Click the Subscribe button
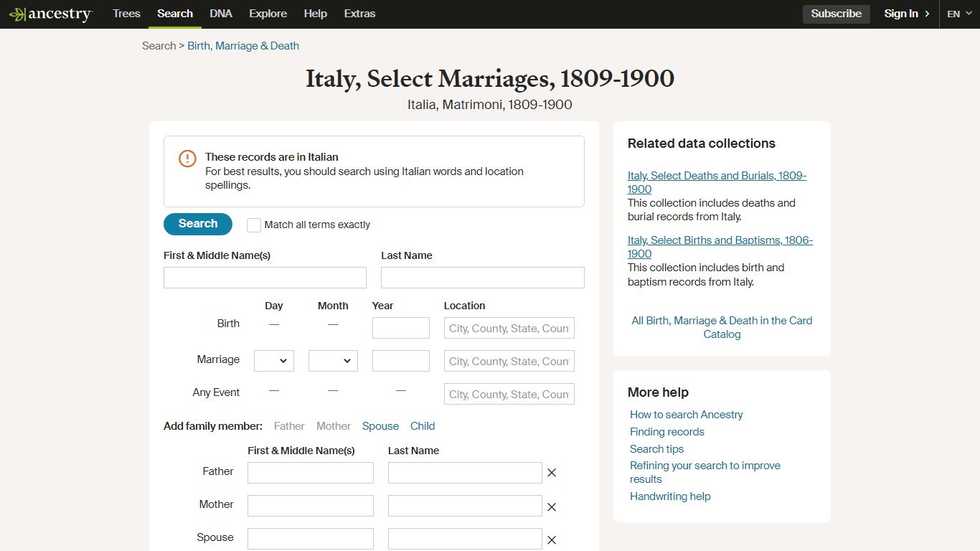 [x=837, y=14]
